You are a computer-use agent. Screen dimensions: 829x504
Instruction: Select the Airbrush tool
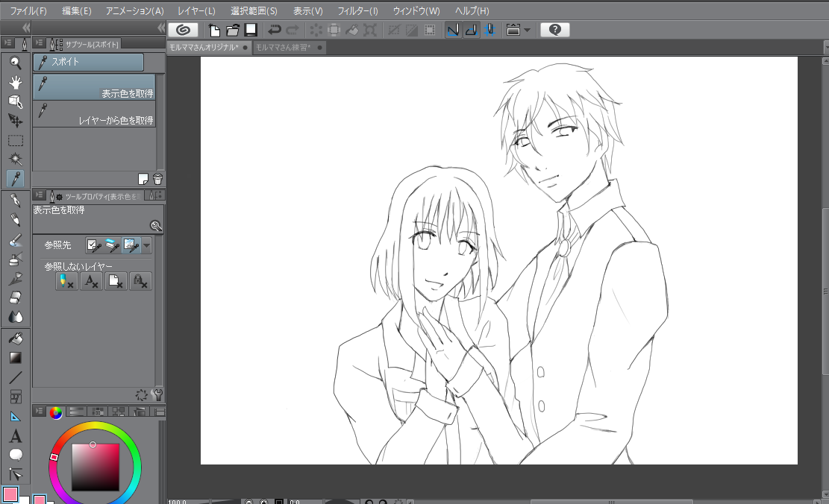click(x=16, y=259)
